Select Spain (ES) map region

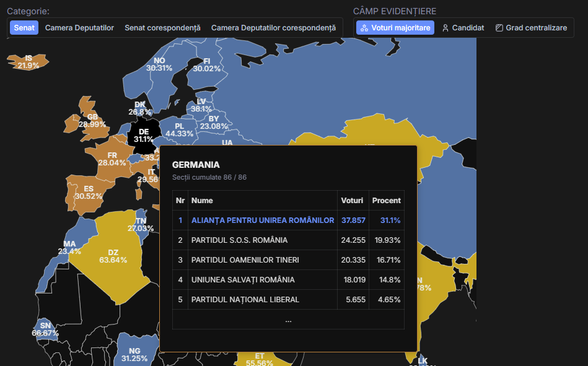click(x=88, y=192)
